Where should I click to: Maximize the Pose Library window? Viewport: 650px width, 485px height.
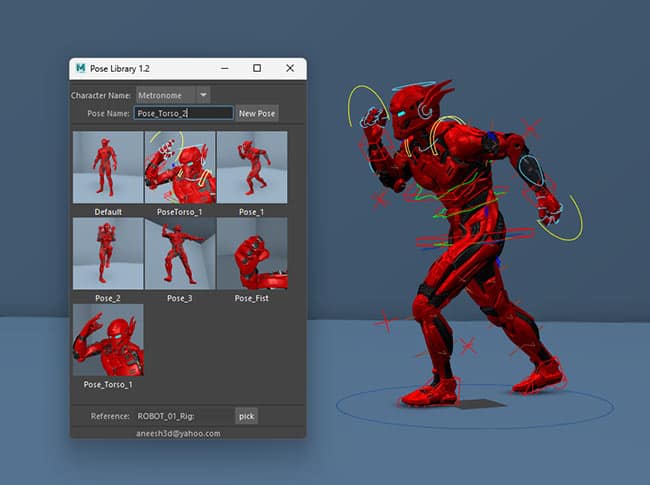click(x=257, y=69)
